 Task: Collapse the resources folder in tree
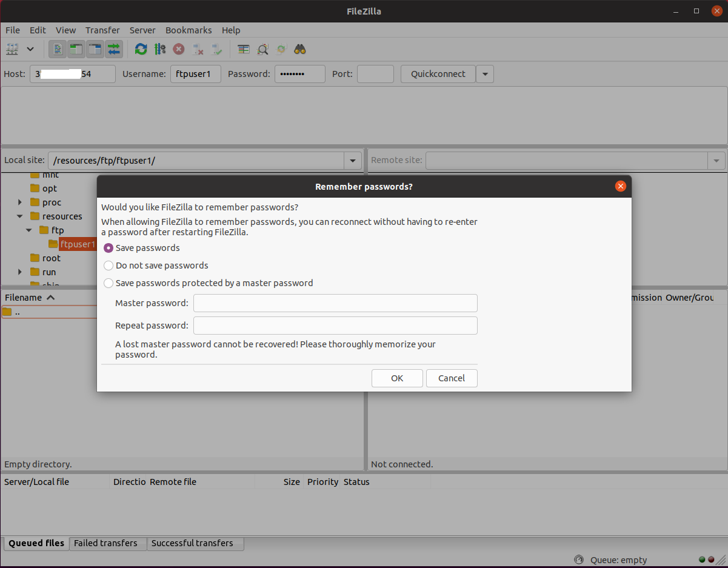click(20, 216)
